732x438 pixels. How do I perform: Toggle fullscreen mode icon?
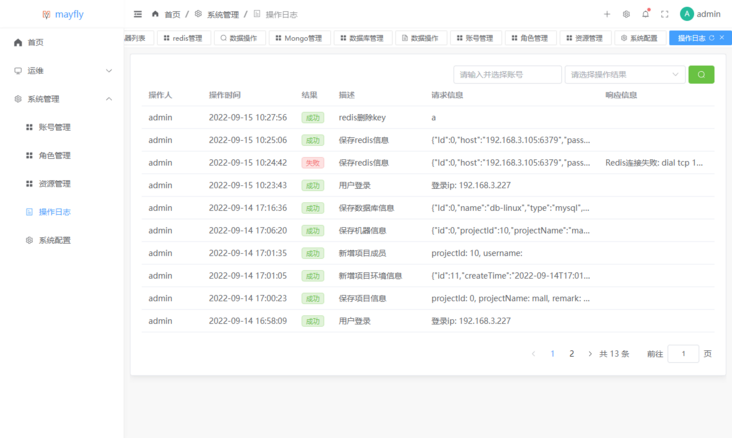[665, 14]
